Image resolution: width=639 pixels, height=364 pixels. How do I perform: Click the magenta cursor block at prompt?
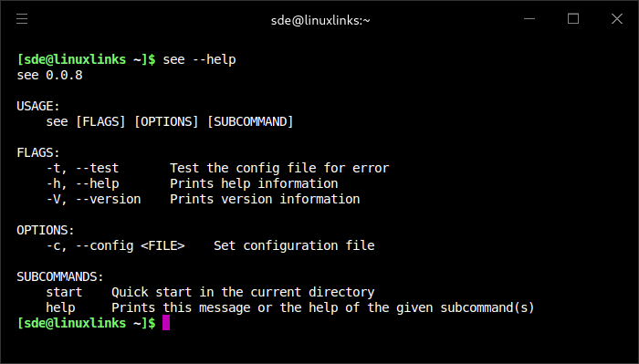[x=166, y=323]
